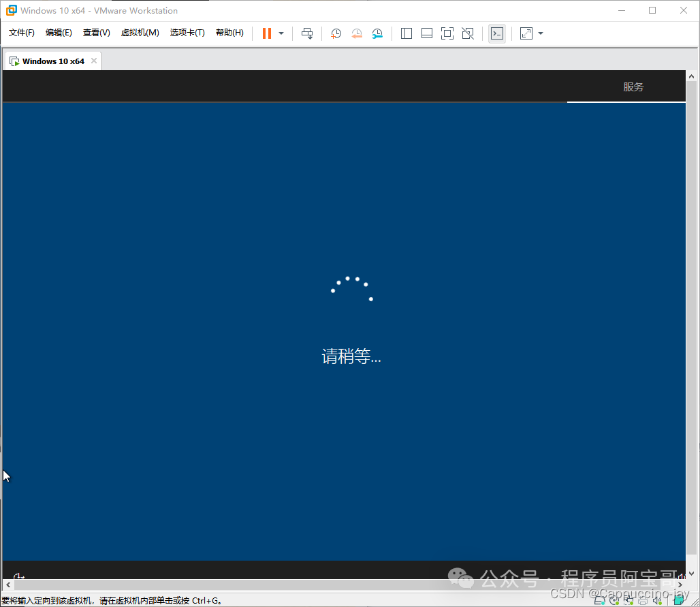Close the VMware Workstation window
700x607 pixels.
tap(684, 10)
